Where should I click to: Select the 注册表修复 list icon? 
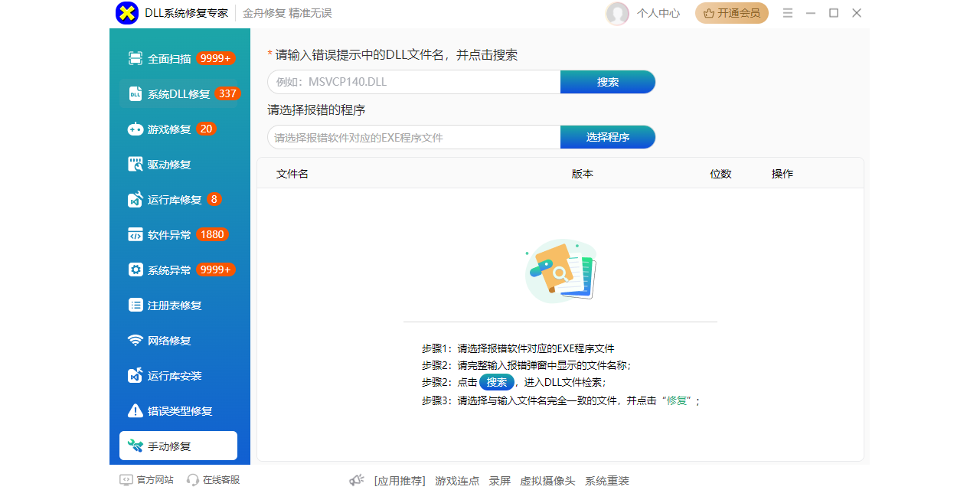click(x=136, y=305)
